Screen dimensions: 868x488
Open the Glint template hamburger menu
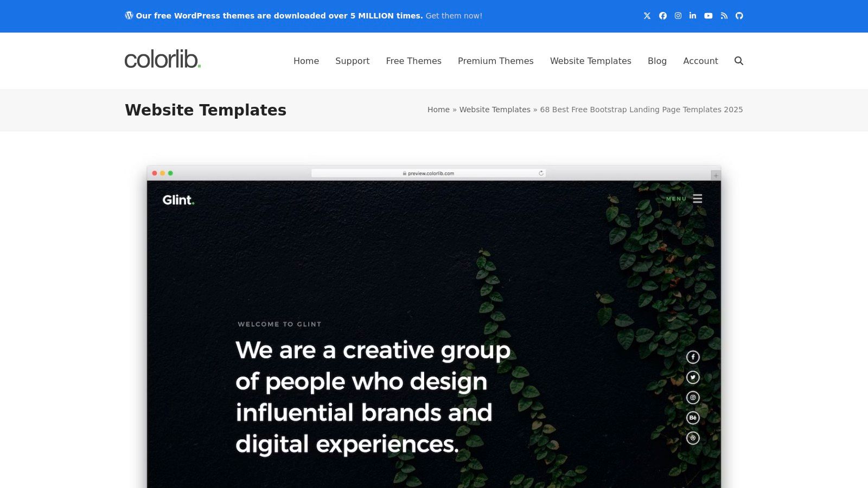coord(697,198)
